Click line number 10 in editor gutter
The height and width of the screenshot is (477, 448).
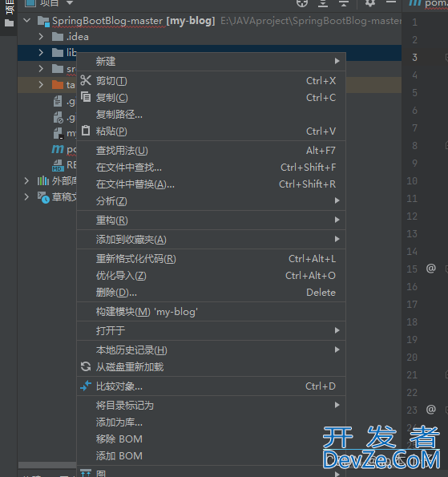412,181
